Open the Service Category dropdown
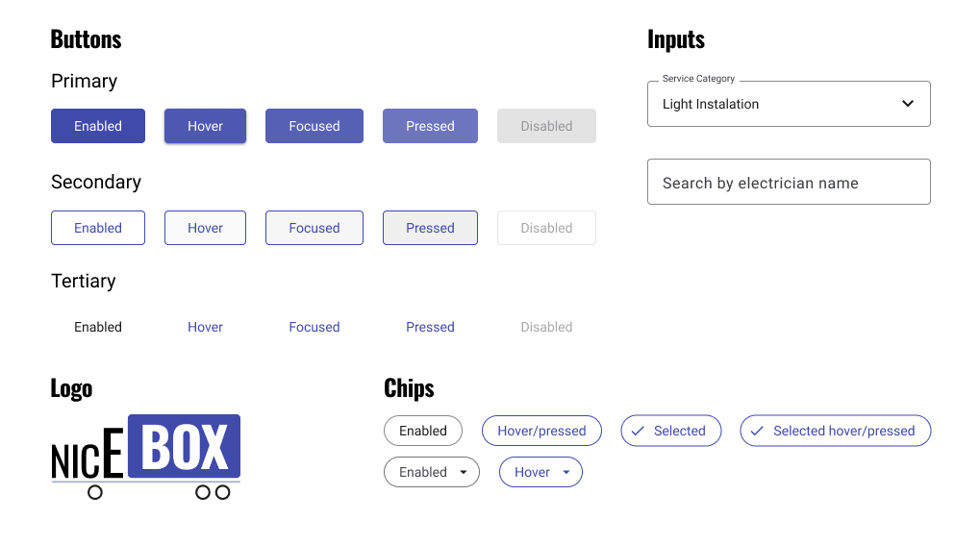This screenshot has height=545, width=980. [789, 104]
